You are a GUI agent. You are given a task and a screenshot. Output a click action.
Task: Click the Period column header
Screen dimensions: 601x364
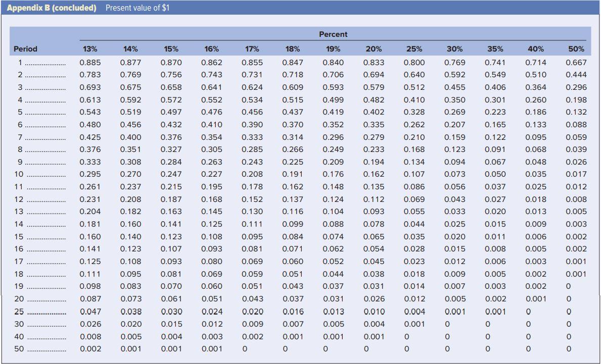[x=24, y=49]
